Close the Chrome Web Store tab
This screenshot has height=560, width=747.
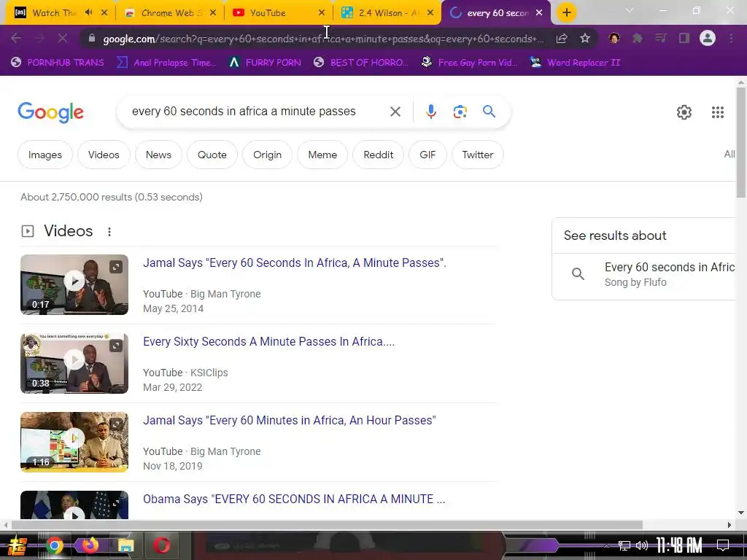[x=213, y=13]
